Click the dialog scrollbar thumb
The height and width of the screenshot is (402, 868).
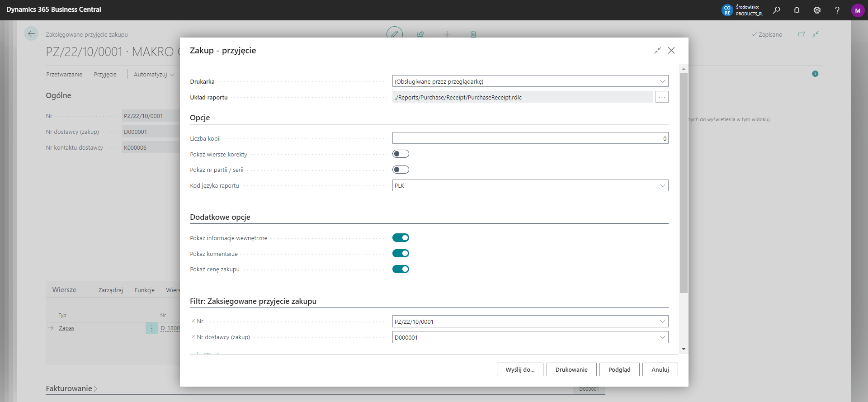684,183
